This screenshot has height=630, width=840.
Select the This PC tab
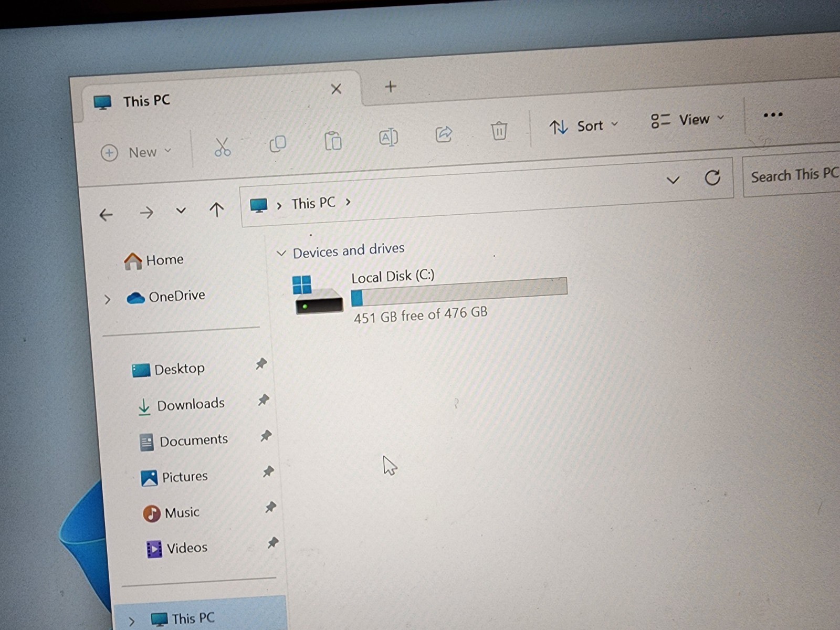220,98
